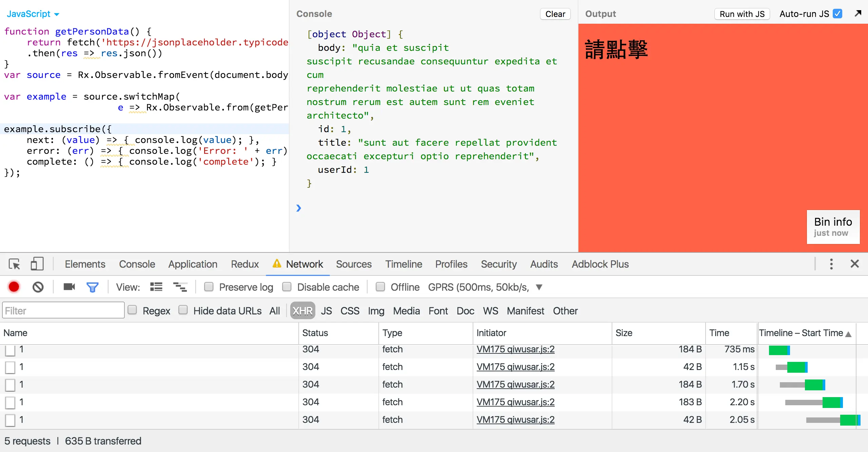Toggle the network filter funnel icon

pos(92,287)
